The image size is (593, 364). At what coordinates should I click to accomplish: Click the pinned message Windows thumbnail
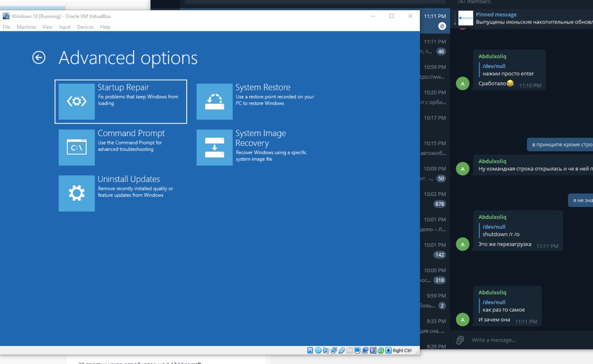point(466,18)
